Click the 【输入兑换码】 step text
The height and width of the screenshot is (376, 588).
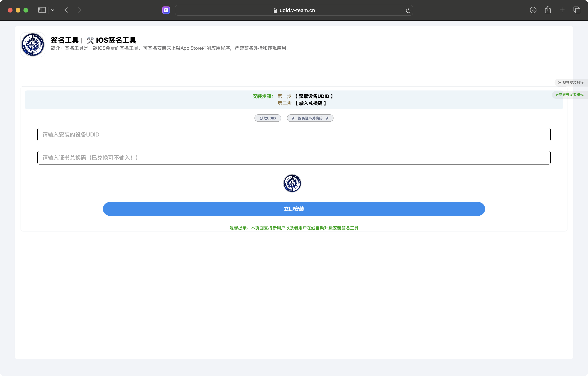coord(311,103)
